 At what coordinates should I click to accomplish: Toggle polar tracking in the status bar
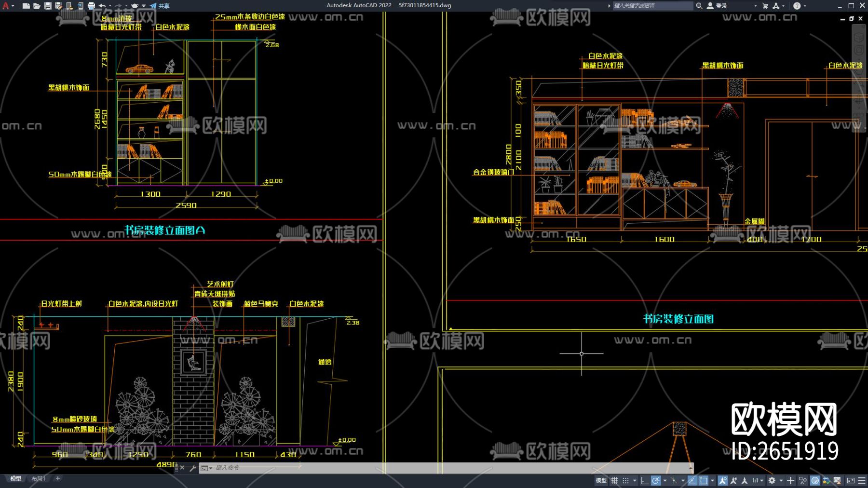click(656, 480)
